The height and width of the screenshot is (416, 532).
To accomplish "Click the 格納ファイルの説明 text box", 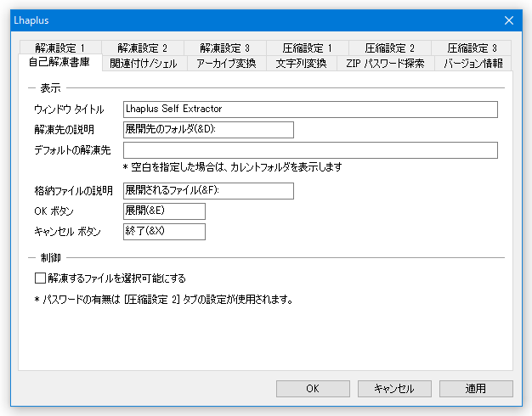I will coord(208,190).
